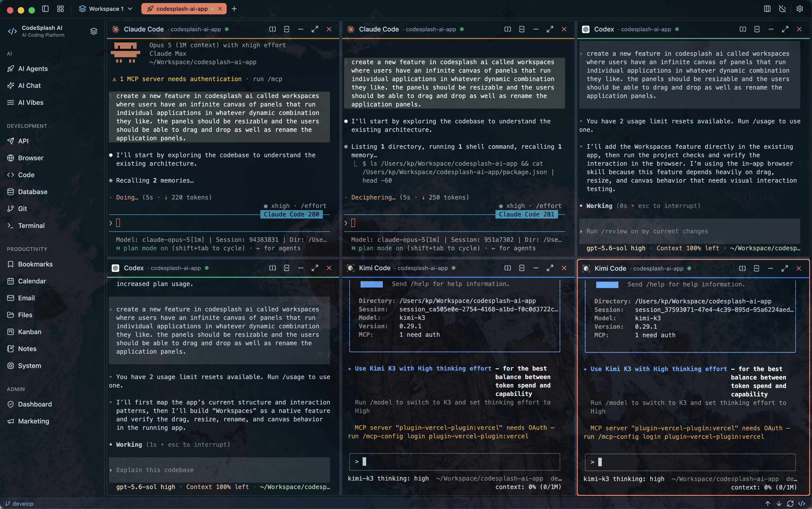Click the 'Run /review on my current changes' prompt

pos(689,231)
